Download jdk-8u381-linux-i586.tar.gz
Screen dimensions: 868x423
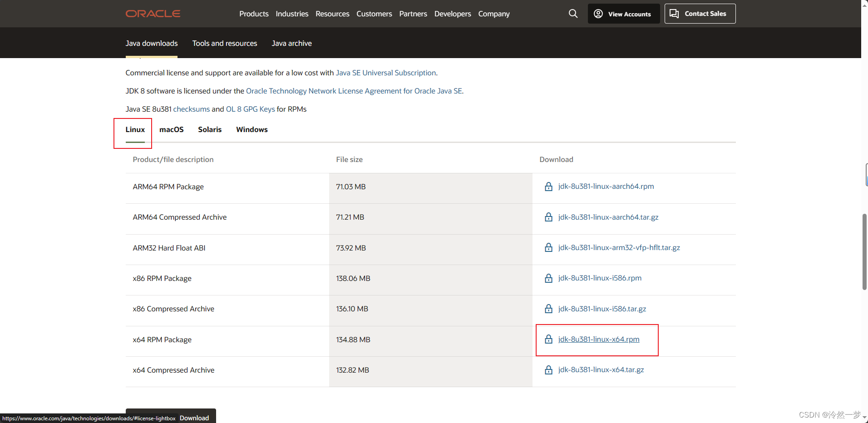602,309
